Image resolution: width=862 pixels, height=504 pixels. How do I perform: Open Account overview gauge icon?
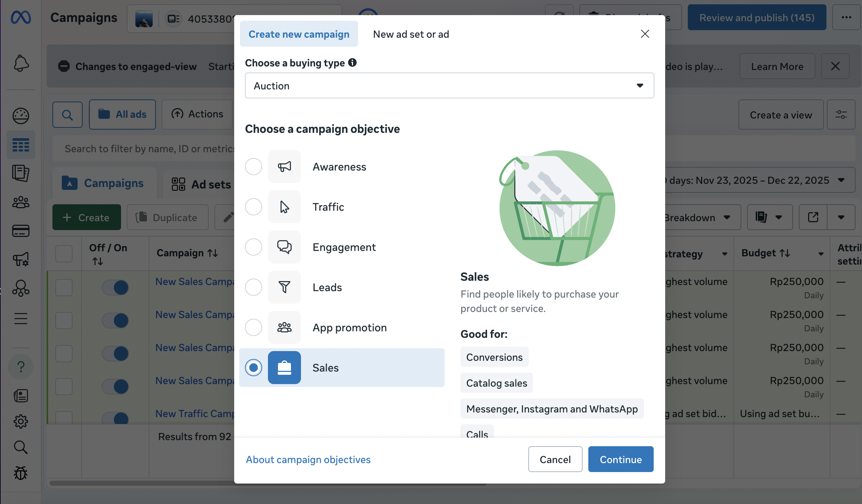tap(21, 116)
